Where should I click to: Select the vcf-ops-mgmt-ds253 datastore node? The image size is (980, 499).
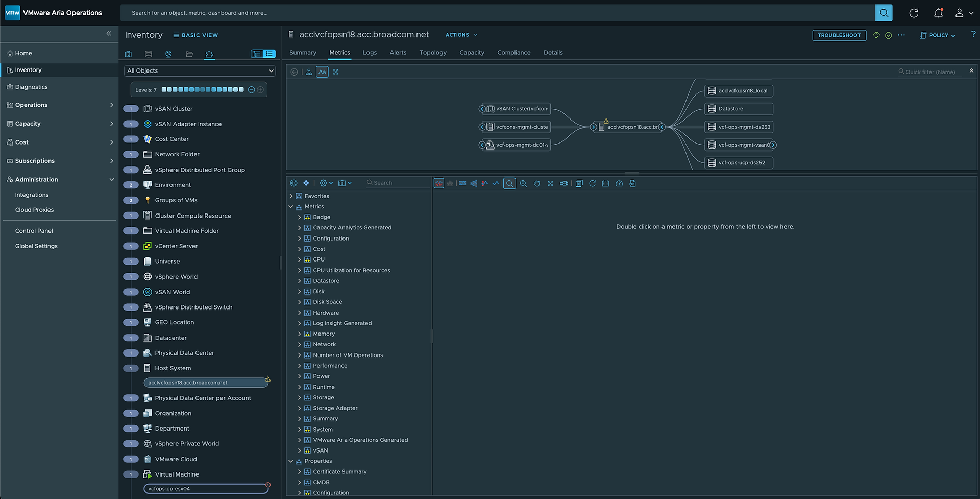(739, 127)
